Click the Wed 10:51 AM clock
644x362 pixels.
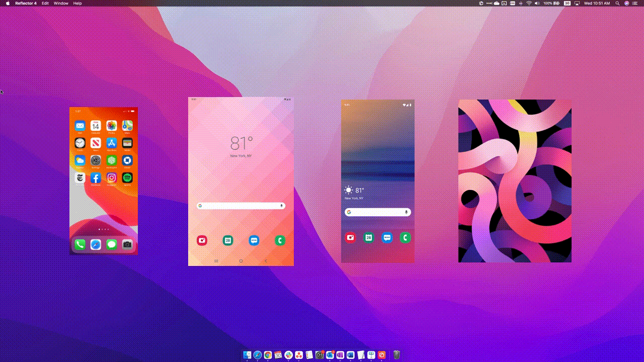[x=597, y=3]
